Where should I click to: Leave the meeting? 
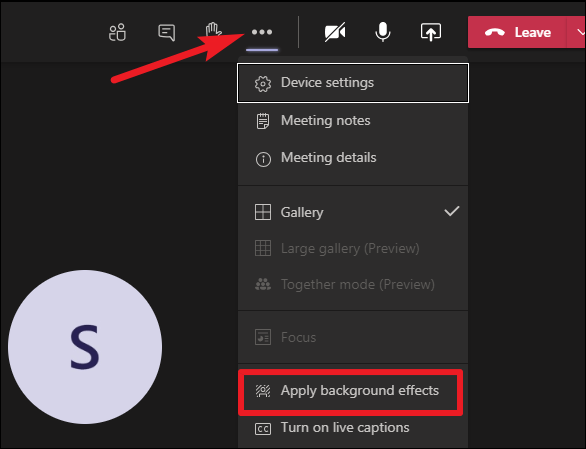[x=517, y=32]
